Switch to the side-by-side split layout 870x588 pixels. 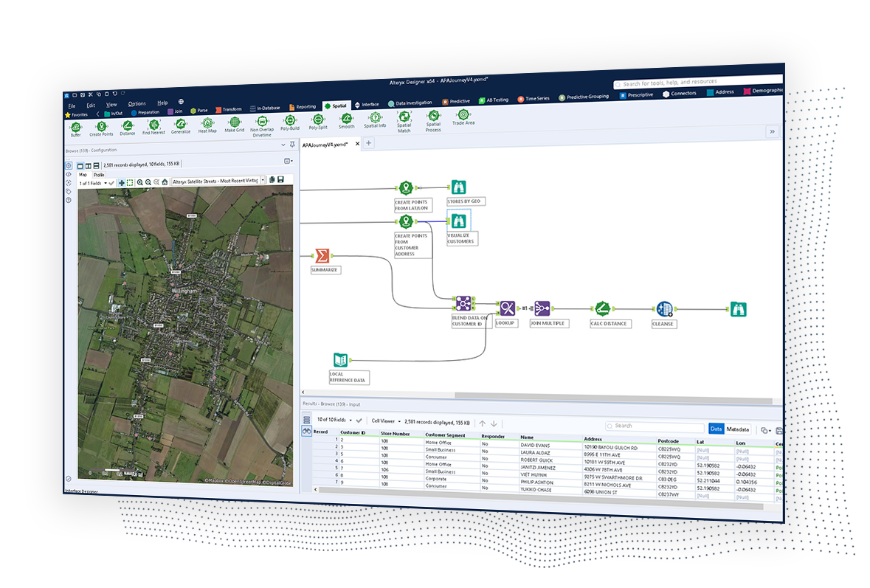89,165
